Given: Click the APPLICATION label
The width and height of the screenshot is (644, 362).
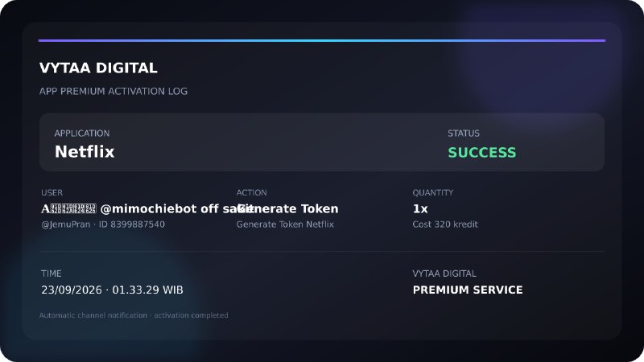Looking at the screenshot, I should point(82,134).
